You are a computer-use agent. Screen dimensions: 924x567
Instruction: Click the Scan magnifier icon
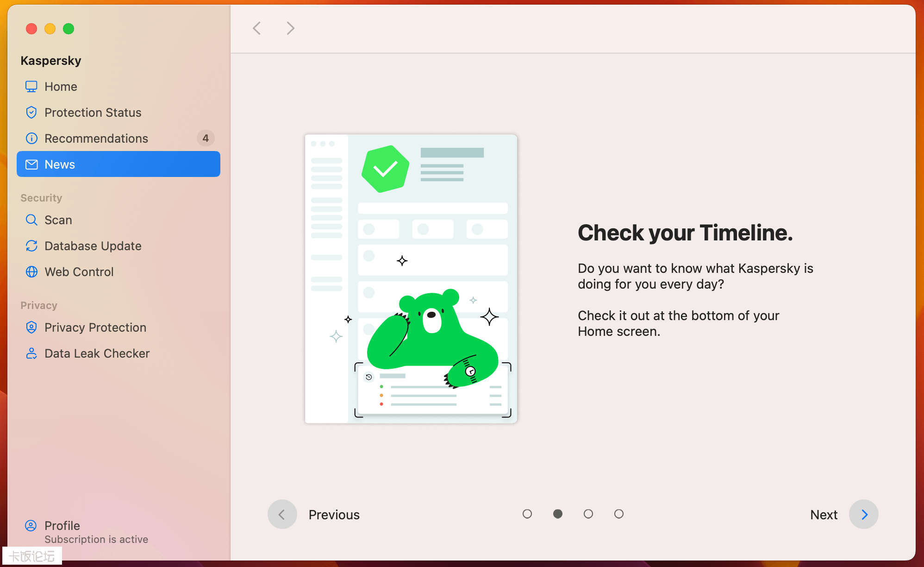coord(31,220)
